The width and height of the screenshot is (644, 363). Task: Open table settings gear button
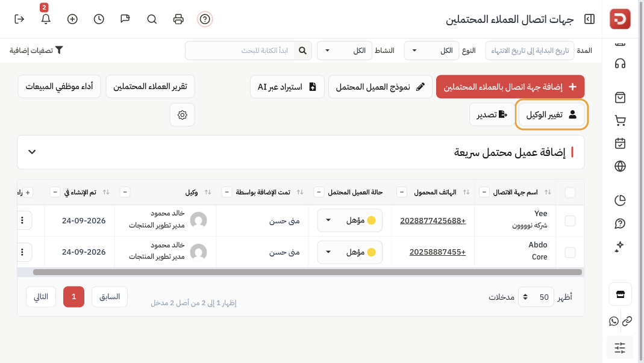click(183, 114)
